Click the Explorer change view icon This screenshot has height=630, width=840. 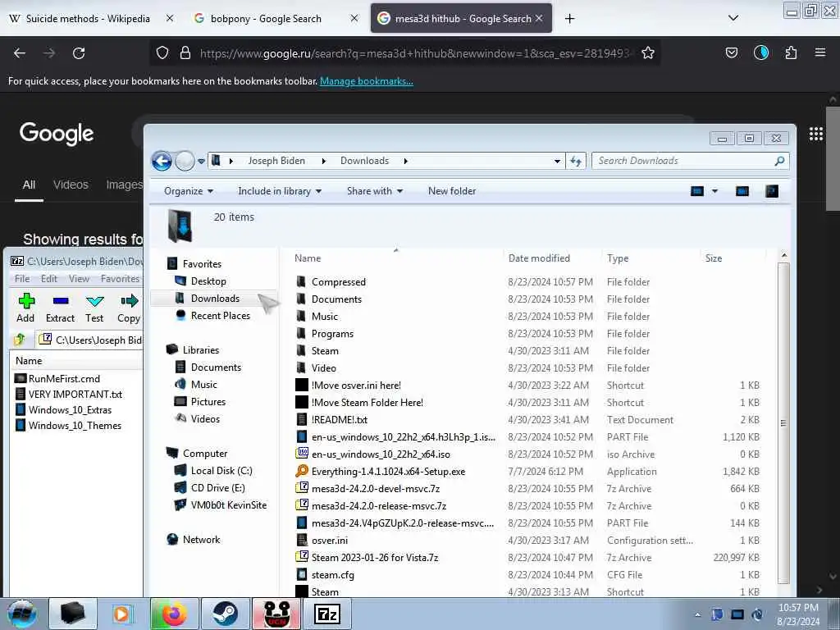(x=697, y=191)
